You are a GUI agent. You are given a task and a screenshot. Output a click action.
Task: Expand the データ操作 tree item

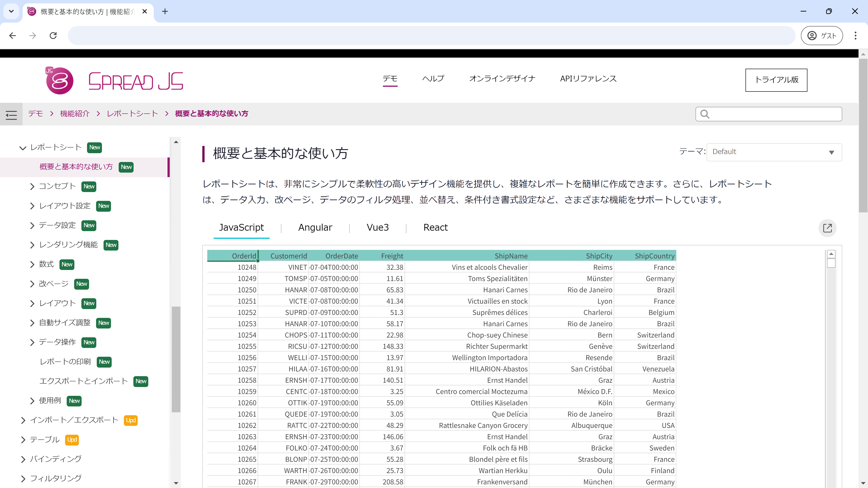(32, 343)
